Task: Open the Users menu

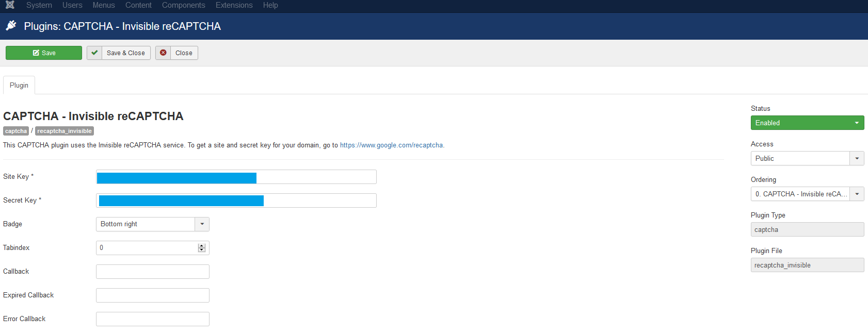Action: 72,5
